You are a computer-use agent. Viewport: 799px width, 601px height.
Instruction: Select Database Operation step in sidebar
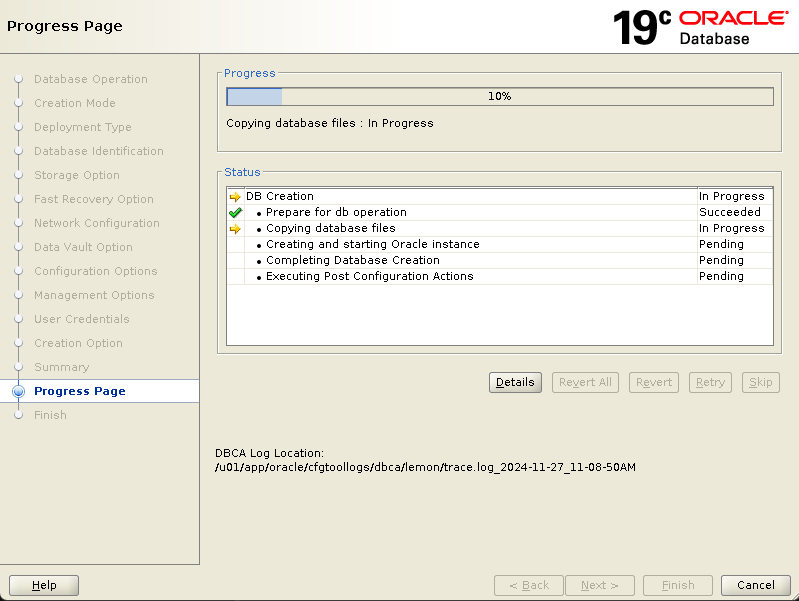point(91,79)
